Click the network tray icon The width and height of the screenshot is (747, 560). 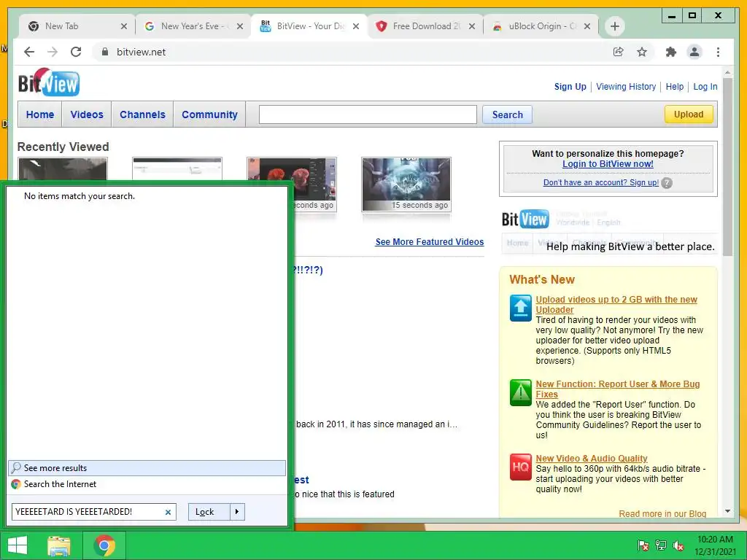pyautogui.click(x=661, y=545)
